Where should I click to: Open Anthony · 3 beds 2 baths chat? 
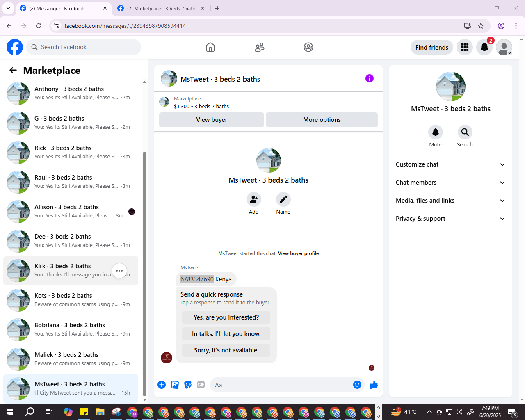[x=71, y=93]
